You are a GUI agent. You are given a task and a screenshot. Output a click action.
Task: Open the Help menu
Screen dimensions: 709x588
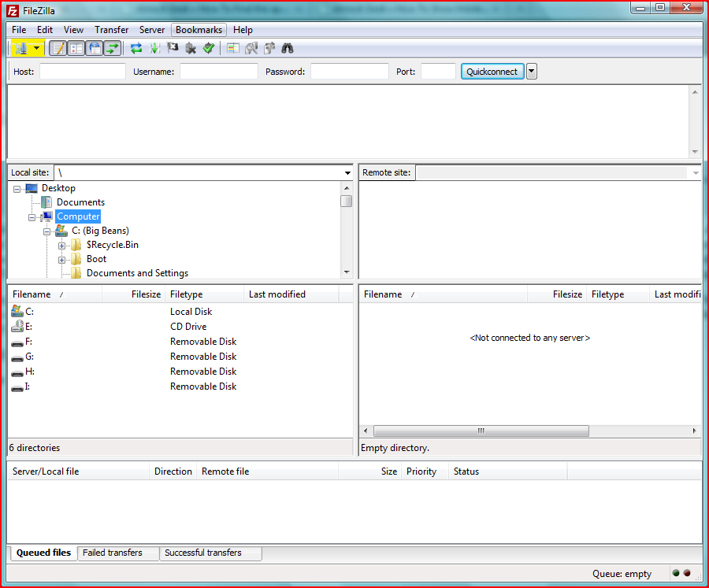click(x=243, y=30)
